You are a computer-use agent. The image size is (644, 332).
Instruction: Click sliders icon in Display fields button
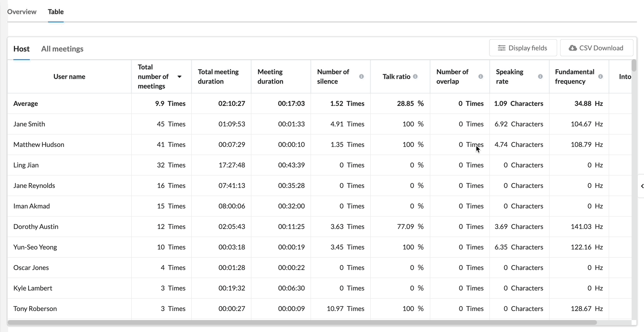[x=501, y=48]
